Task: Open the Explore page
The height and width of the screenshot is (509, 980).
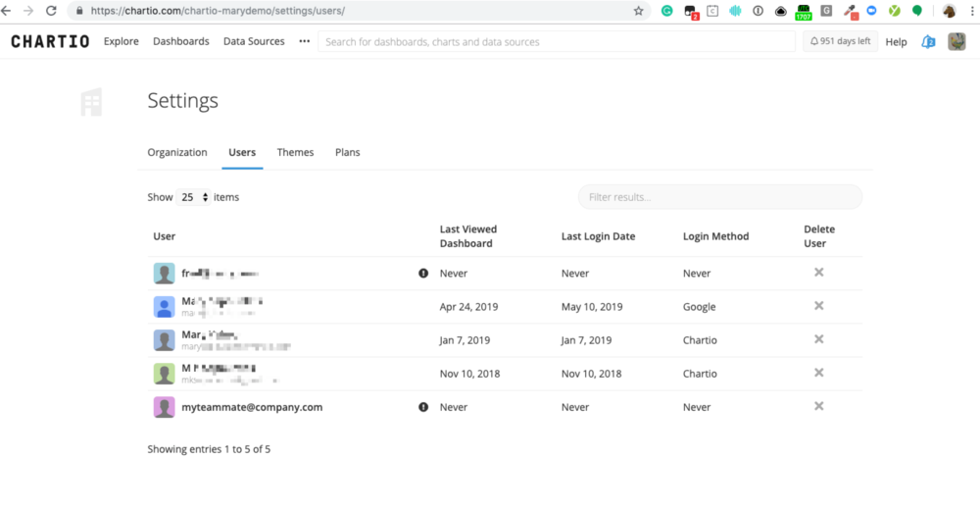Action: [x=122, y=41]
